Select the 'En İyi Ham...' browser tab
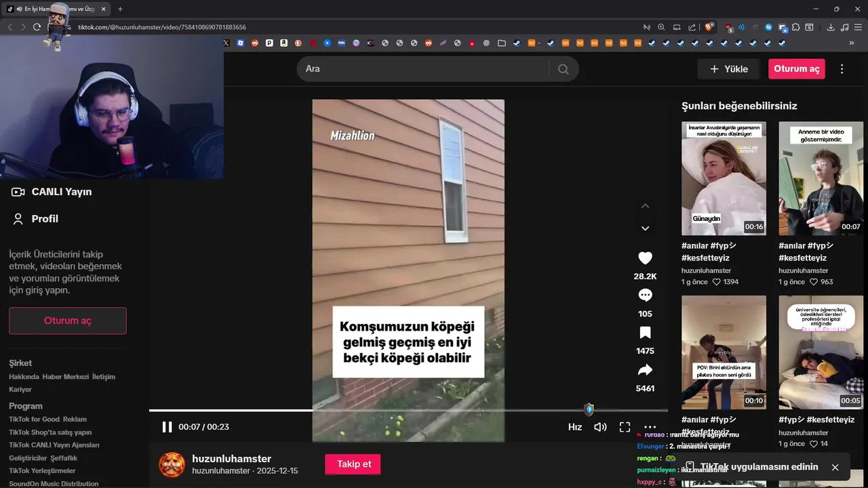 tap(54, 9)
